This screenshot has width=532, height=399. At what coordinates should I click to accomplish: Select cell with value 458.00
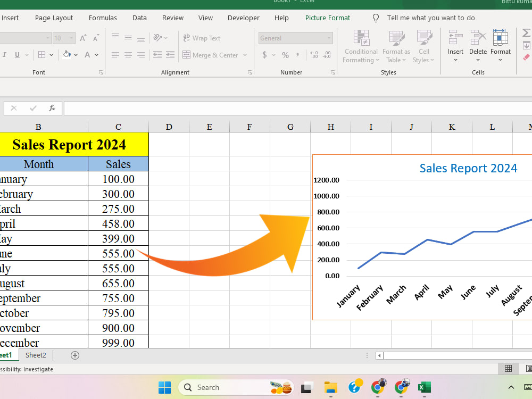click(x=118, y=223)
